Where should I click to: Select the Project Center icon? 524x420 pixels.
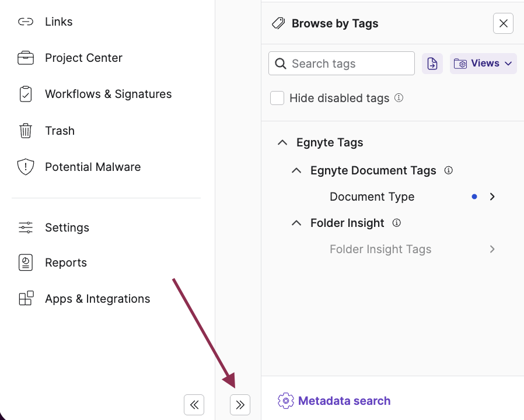(x=26, y=58)
